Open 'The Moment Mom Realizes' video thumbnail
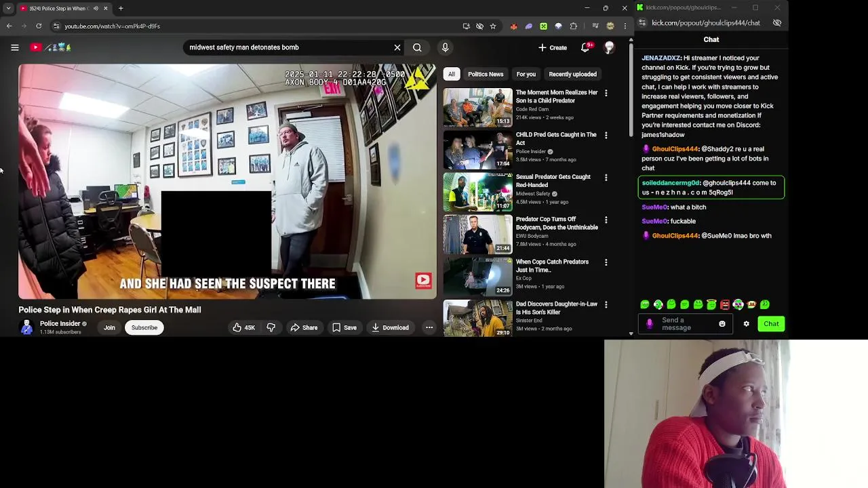The image size is (868, 488). [478, 108]
